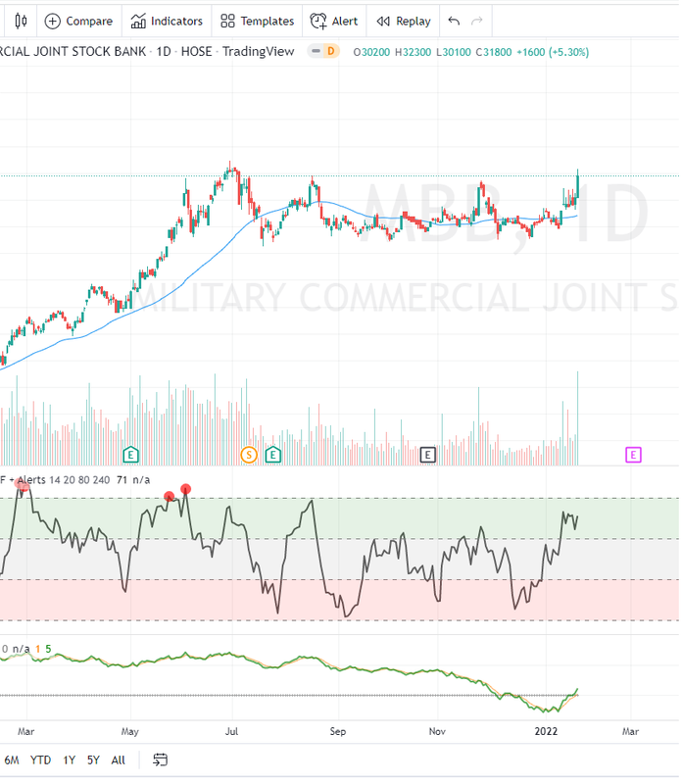Select the 1Y time range
The height and width of the screenshot is (784, 682).
click(69, 760)
